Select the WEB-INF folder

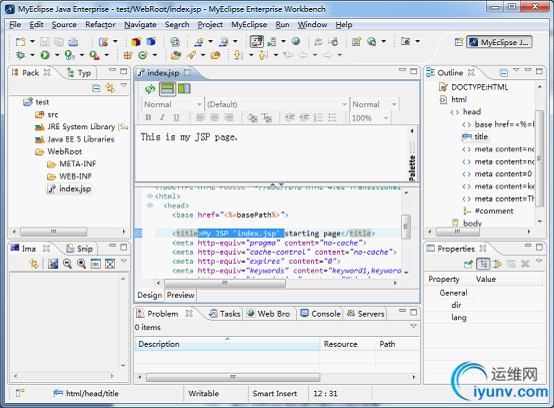(x=70, y=176)
